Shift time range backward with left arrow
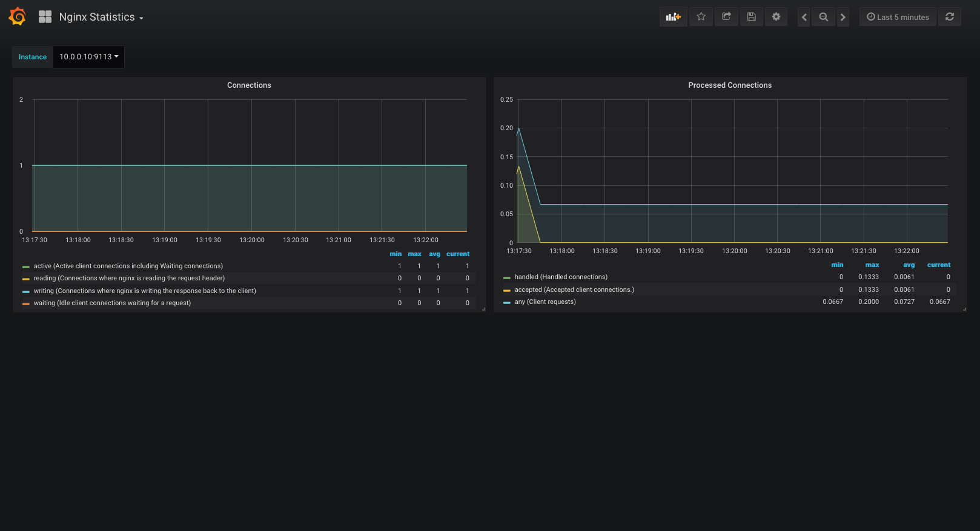Viewport: 980px width, 531px height. pos(804,17)
